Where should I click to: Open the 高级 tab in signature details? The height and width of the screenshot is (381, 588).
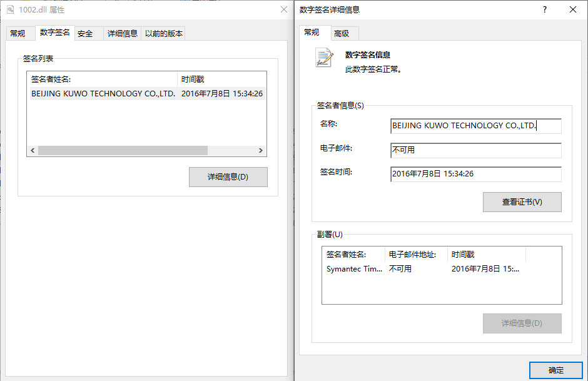coord(342,34)
